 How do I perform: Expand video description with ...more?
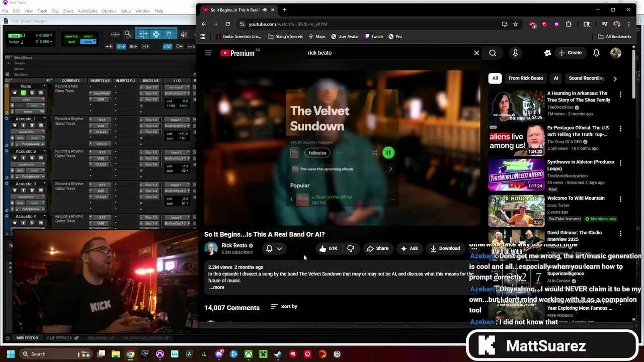(x=217, y=288)
